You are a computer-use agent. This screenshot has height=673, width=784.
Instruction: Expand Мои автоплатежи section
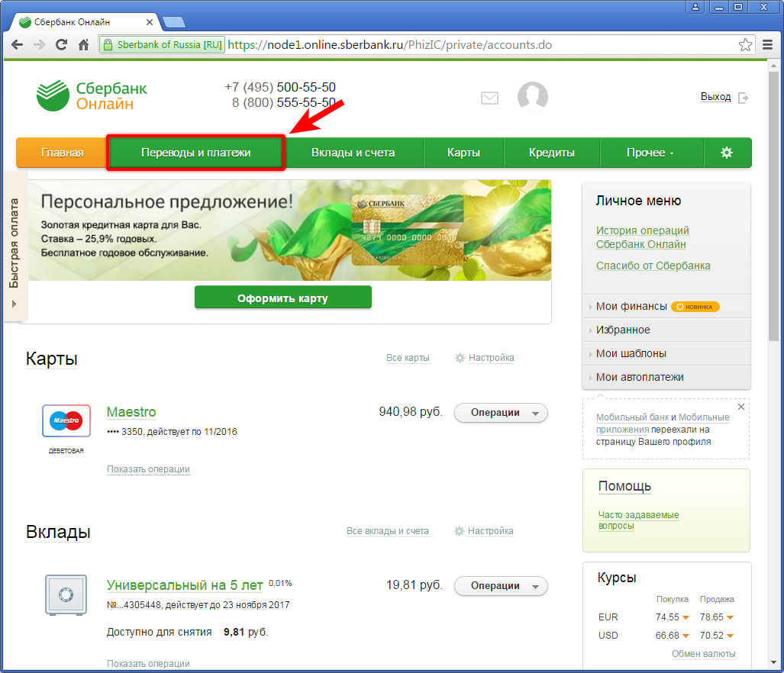click(x=666, y=377)
